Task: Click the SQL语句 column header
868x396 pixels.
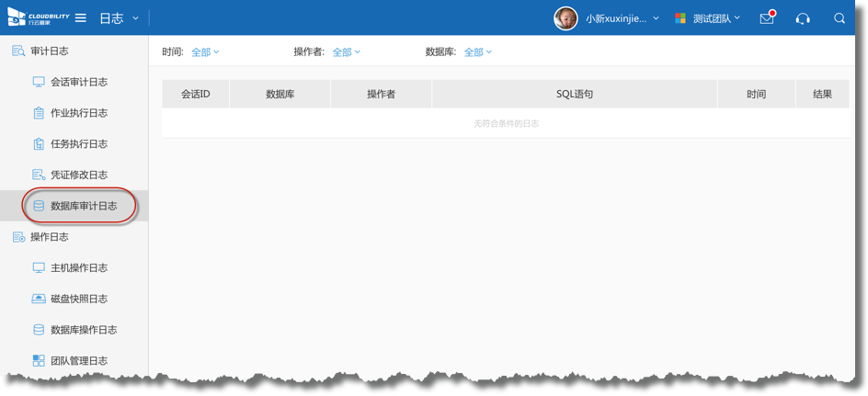Action: click(575, 94)
